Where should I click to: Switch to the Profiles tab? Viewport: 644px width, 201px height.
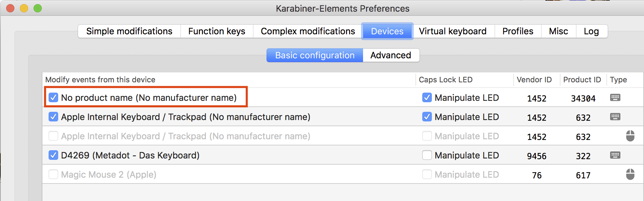pyautogui.click(x=517, y=31)
